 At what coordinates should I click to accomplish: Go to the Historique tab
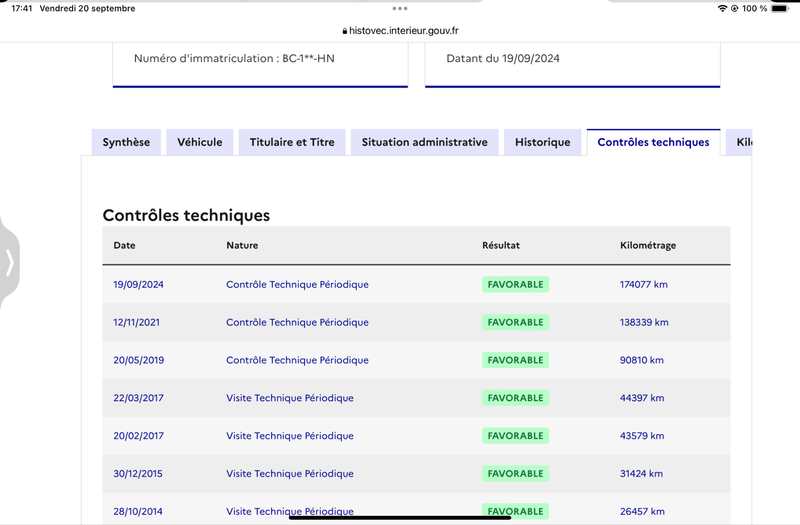[542, 142]
